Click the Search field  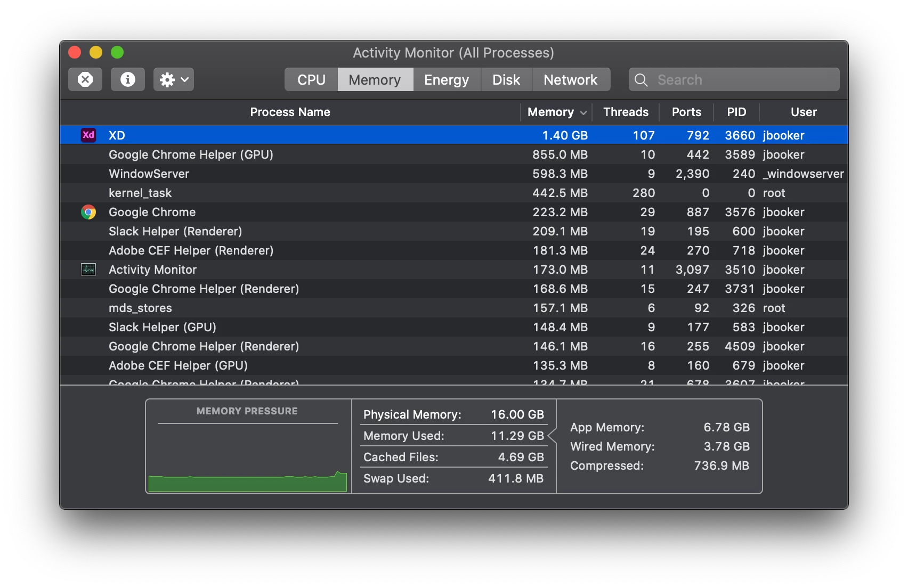pos(734,79)
